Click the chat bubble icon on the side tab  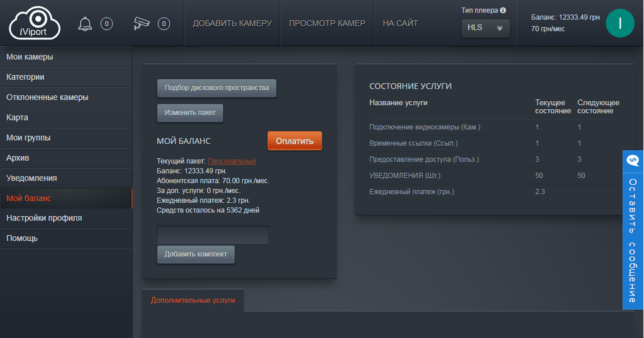[633, 160]
